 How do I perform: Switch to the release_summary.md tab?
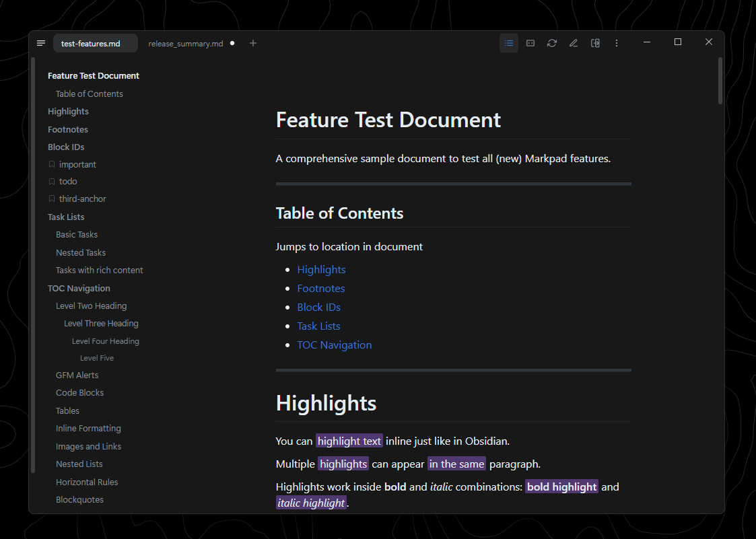click(185, 42)
